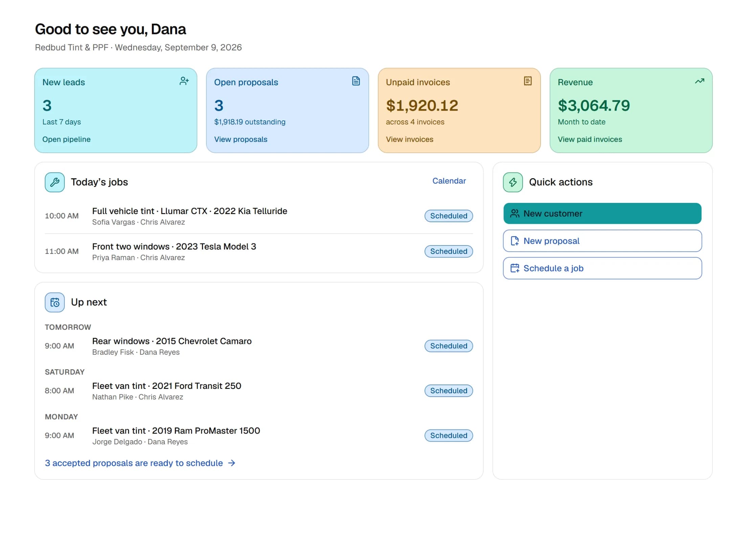This screenshot has width=747, height=560.
Task: Click the lightning bolt icon beside Quick actions
Action: 513,182
